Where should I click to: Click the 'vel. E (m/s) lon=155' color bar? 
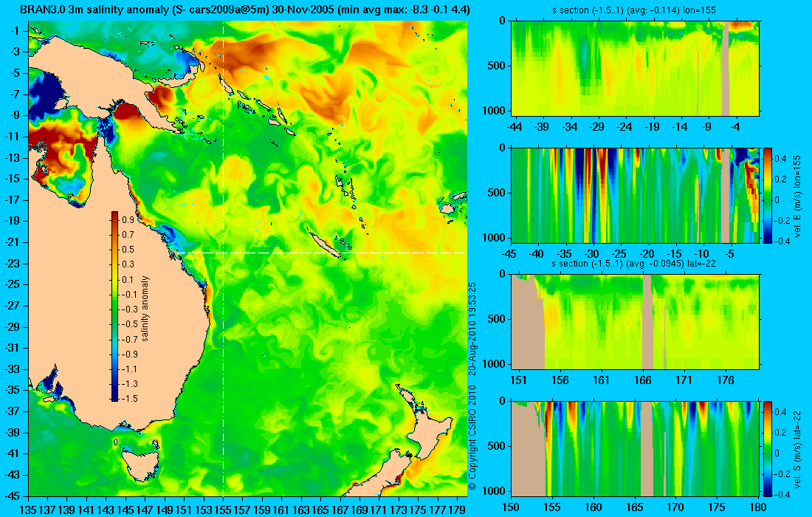tap(767, 195)
